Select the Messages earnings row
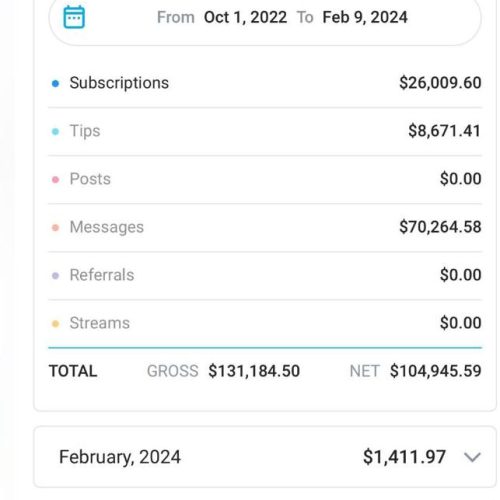This screenshot has height=500, width=500. [x=265, y=227]
